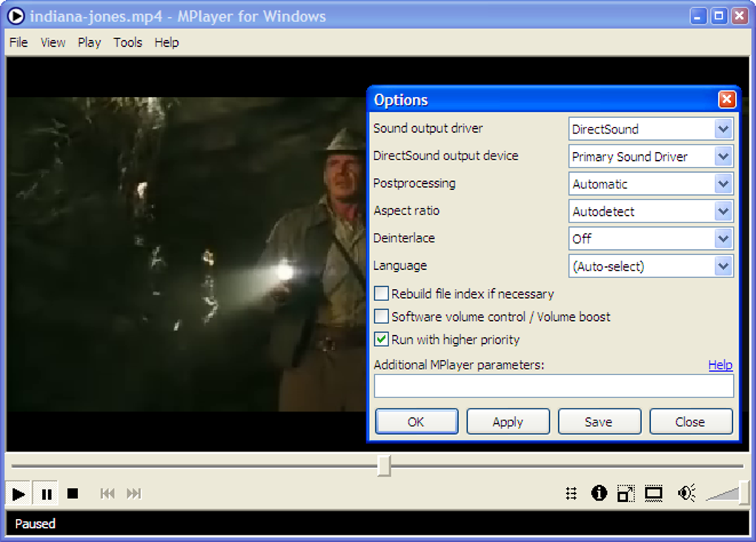Enable Rebuild file index if necessary

pyautogui.click(x=382, y=293)
